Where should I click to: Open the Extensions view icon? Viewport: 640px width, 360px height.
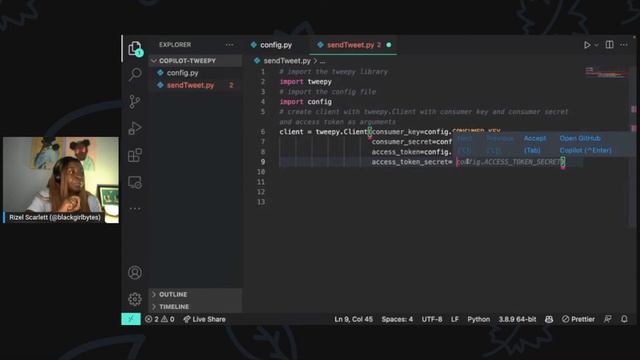[135, 155]
